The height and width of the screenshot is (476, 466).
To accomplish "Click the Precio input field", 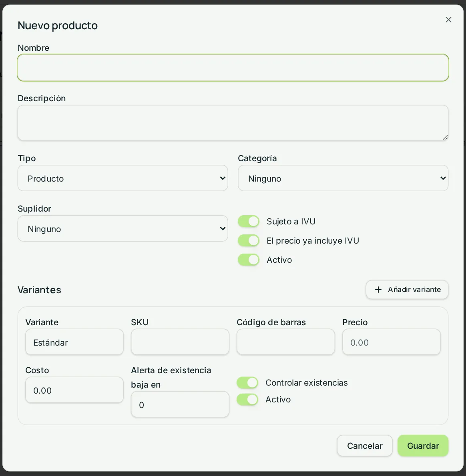I will [x=392, y=342].
